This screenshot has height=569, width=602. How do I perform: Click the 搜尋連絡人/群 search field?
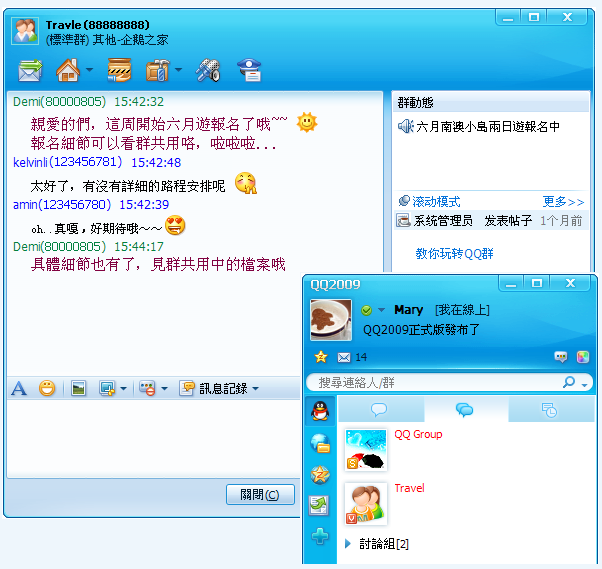point(434,382)
